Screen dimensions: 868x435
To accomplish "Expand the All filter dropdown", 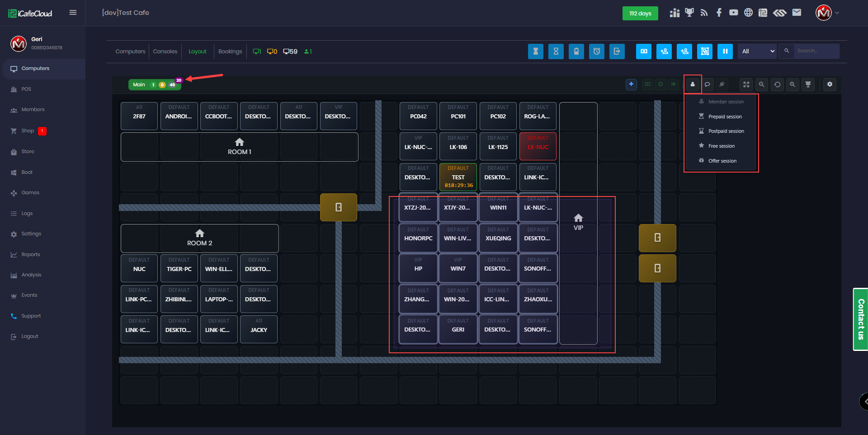I will click(757, 51).
